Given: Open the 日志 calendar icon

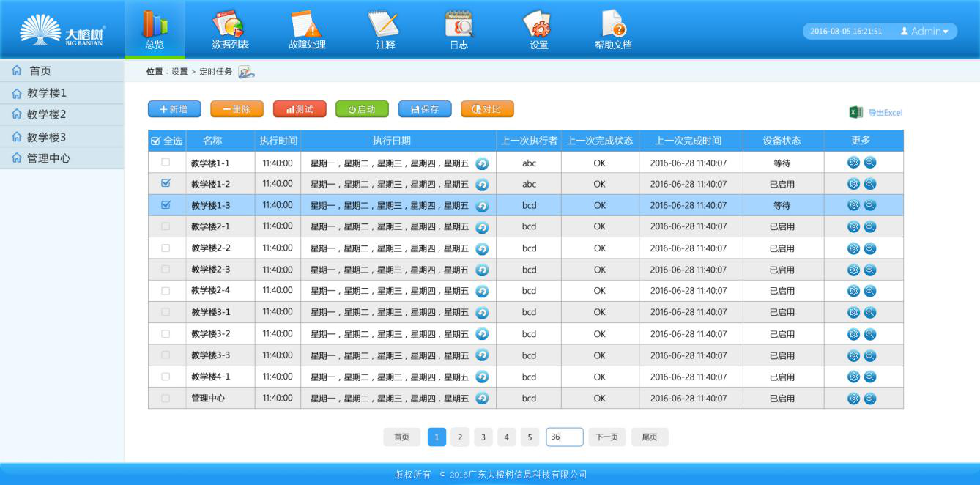Looking at the screenshot, I should (x=459, y=24).
